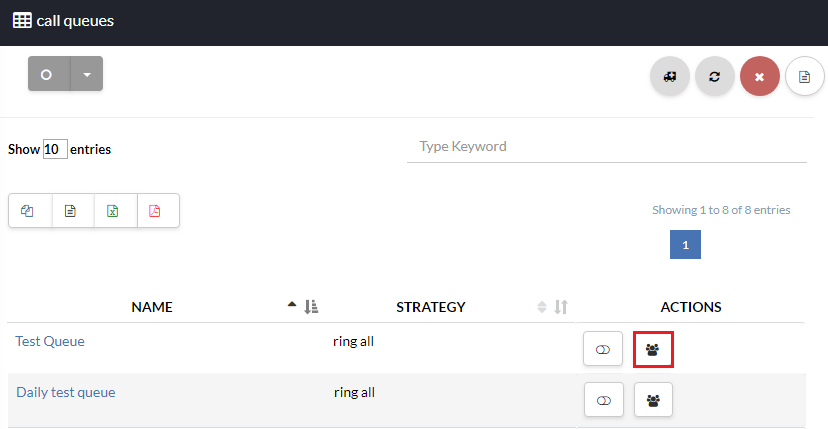828x429 pixels.
Task: Open agents group icon for Daily test queue
Action: [x=653, y=400]
